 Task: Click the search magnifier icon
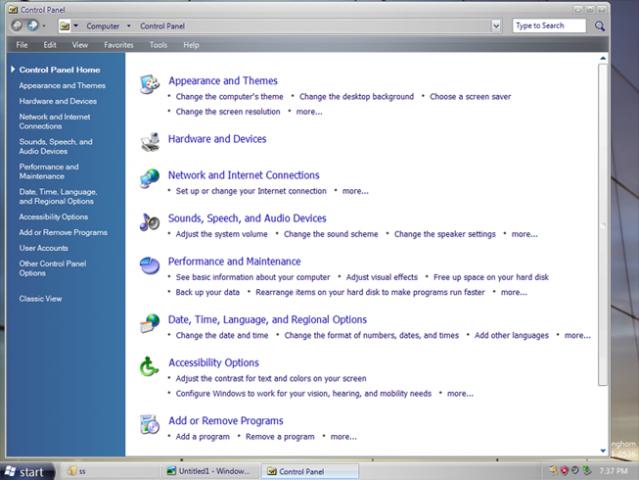click(x=599, y=26)
